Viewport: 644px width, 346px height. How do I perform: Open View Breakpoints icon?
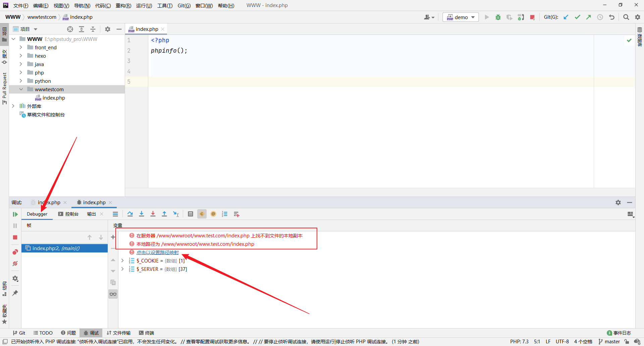coord(15,252)
